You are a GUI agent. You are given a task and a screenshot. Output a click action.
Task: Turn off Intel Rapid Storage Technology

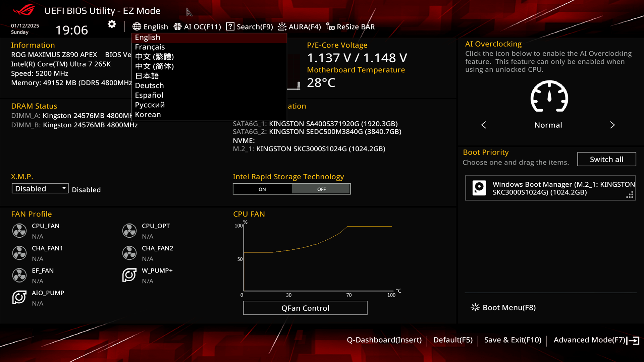tap(321, 189)
